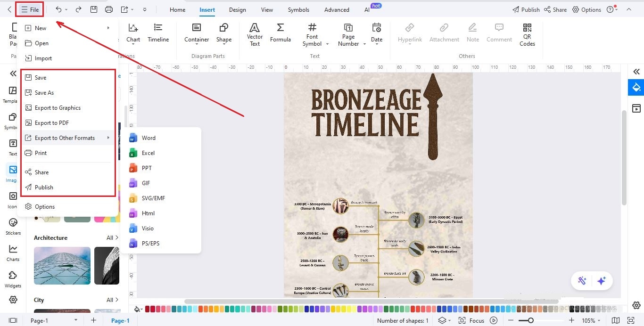Select Open in the File menu
This screenshot has width=644, height=326.
tap(67, 43)
